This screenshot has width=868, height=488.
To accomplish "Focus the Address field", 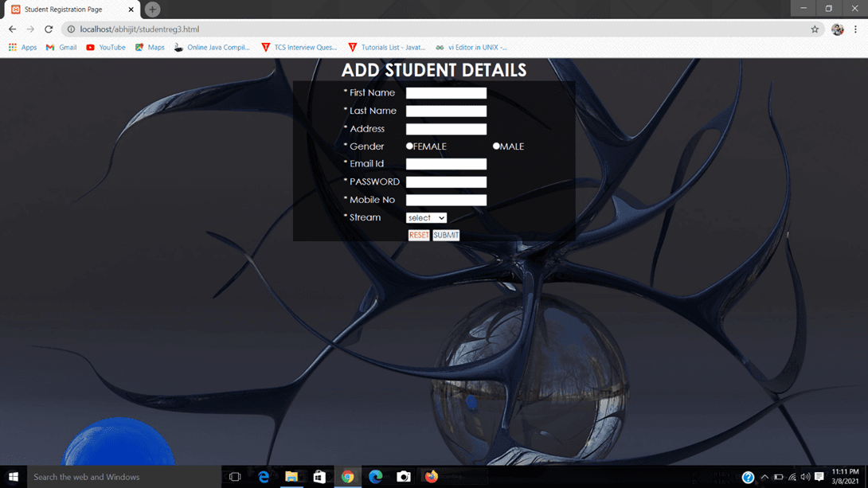I will click(446, 129).
